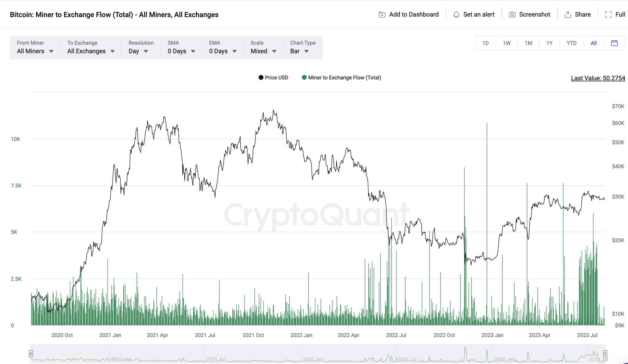Open the calendar date range picker
The image size is (628, 364).
click(x=614, y=43)
